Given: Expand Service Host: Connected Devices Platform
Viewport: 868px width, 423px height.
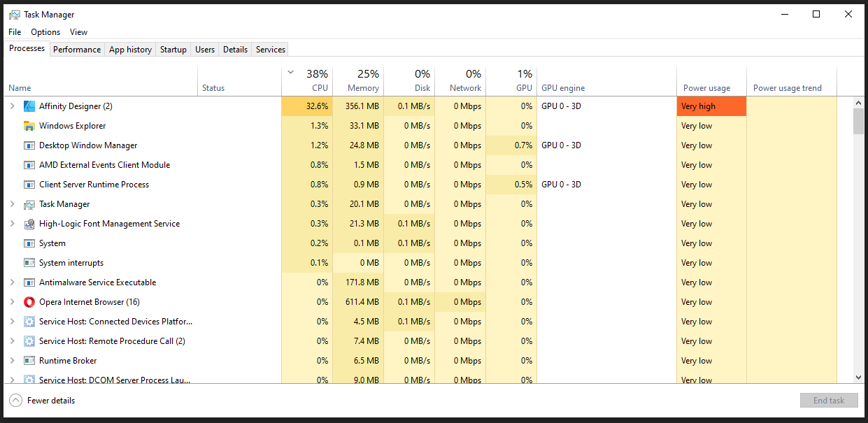Looking at the screenshot, I should pyautogui.click(x=12, y=322).
